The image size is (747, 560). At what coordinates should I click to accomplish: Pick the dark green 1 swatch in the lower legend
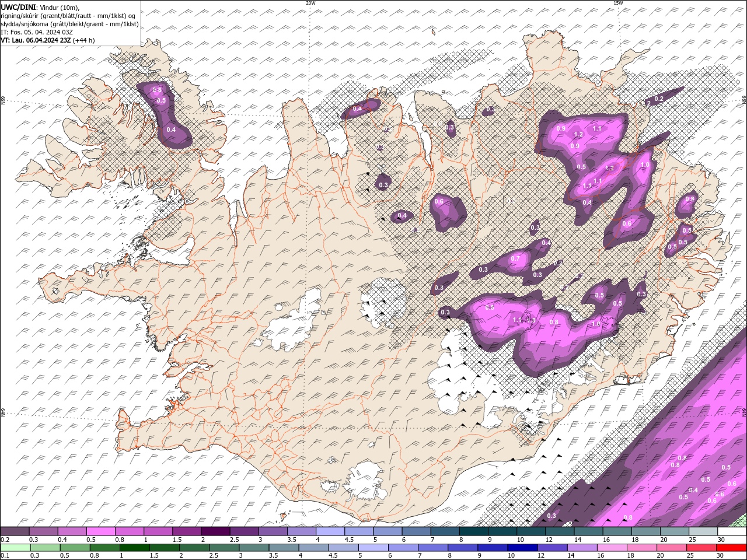(135, 548)
